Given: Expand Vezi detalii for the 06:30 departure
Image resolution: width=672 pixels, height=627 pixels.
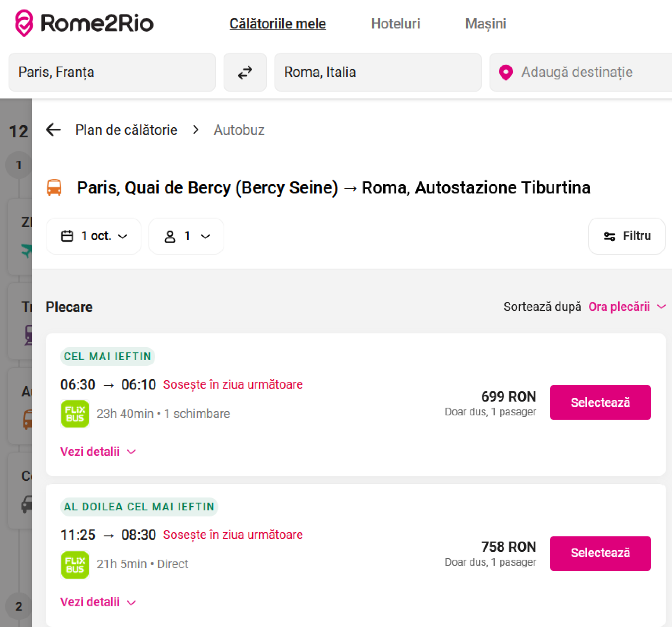Looking at the screenshot, I should [x=98, y=452].
